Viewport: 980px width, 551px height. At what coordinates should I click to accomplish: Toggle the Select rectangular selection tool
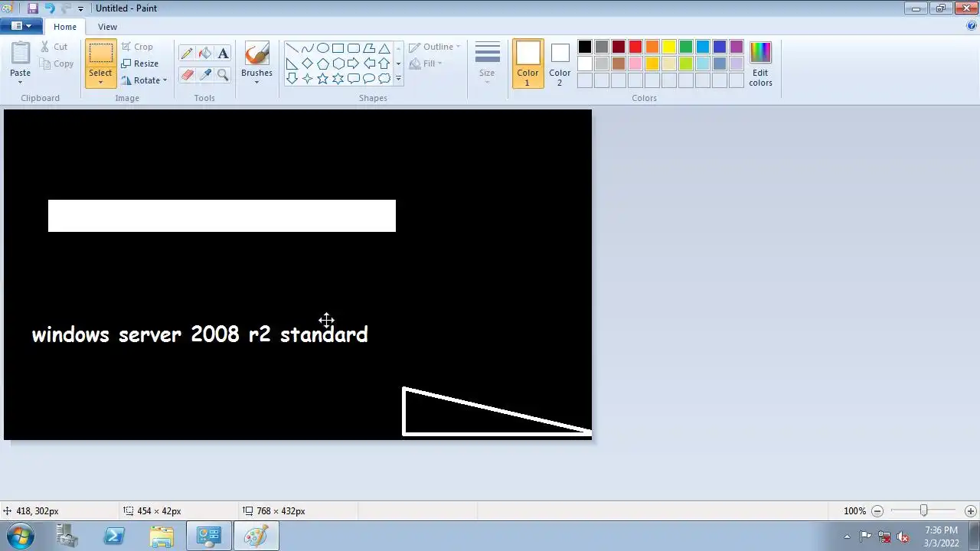coord(100,53)
